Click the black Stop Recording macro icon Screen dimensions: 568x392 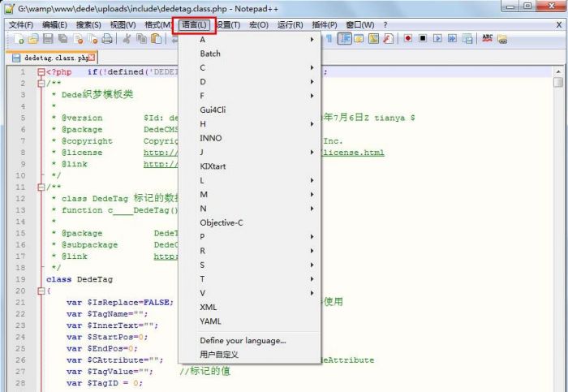tap(423, 38)
